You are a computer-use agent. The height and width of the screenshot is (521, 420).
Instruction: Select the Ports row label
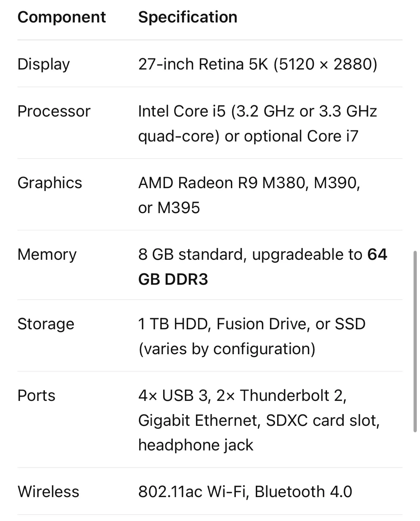[x=36, y=395]
